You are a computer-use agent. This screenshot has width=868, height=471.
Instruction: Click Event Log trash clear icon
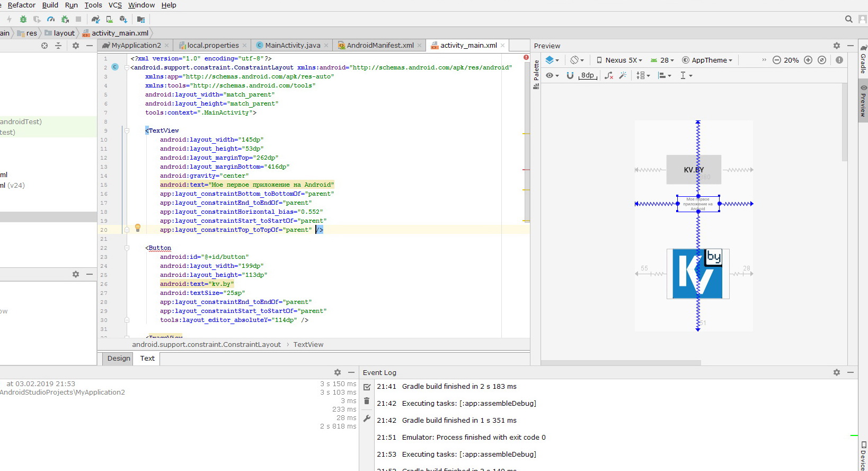coord(367,401)
